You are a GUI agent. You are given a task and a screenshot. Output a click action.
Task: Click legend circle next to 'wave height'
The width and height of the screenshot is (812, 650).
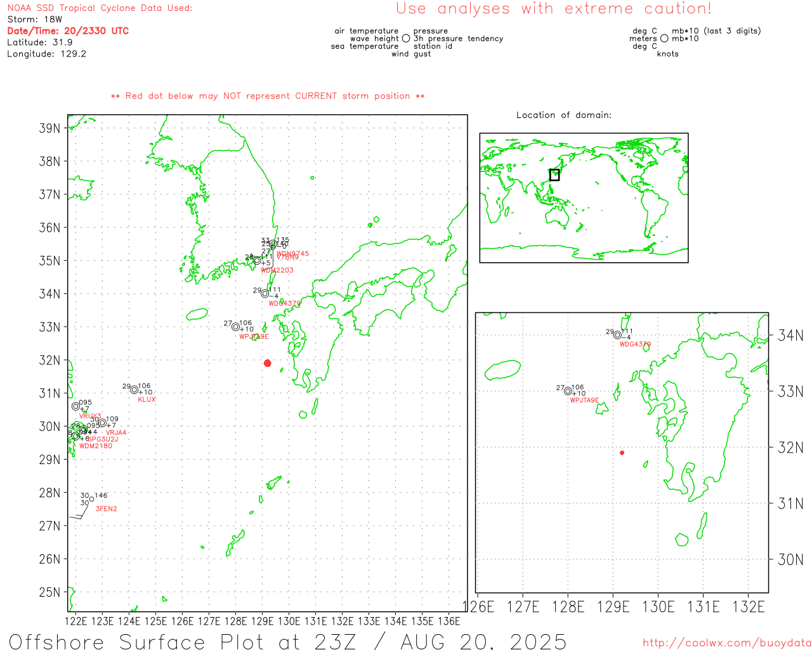(406, 39)
